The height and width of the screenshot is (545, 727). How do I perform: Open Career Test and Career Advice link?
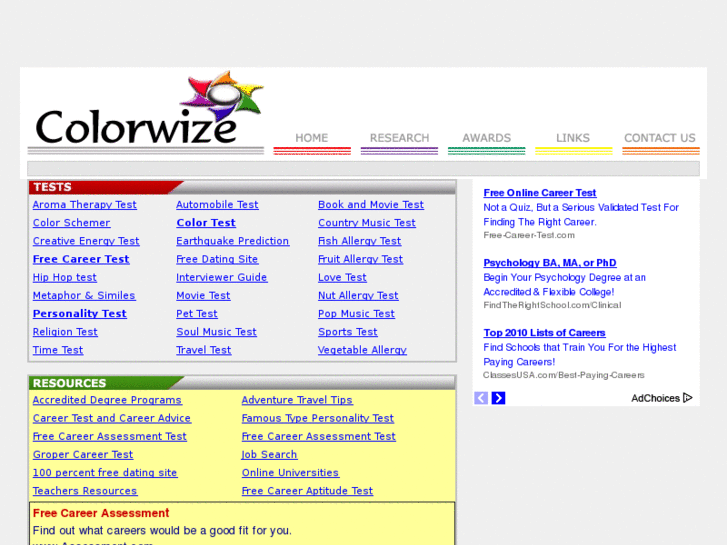(x=112, y=418)
